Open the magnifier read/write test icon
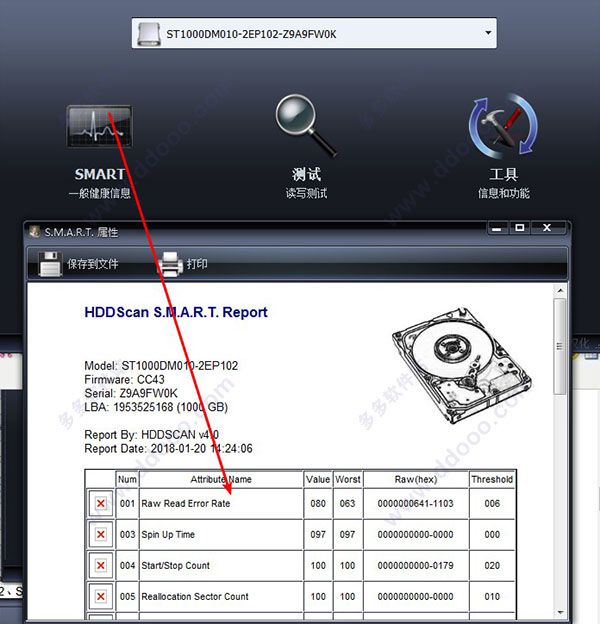Viewport: 600px width, 624px height. click(306, 125)
